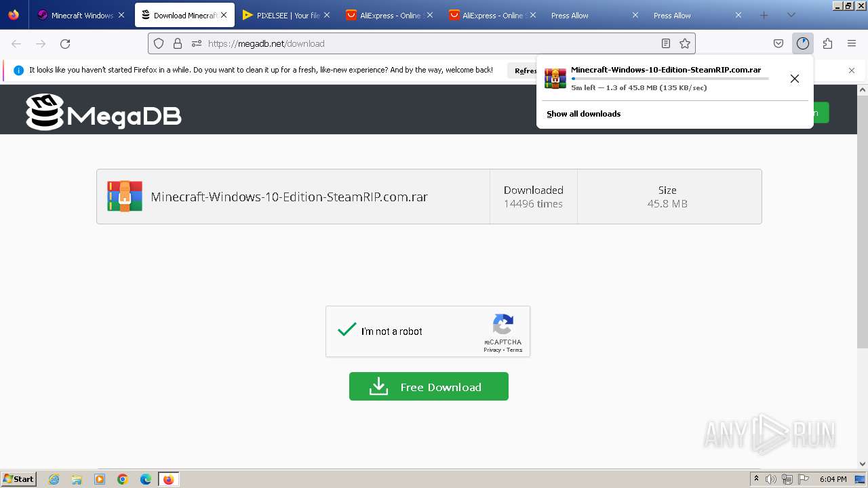This screenshot has height=488, width=868.
Task: Open the volume speaker tray icon
Action: (771, 479)
